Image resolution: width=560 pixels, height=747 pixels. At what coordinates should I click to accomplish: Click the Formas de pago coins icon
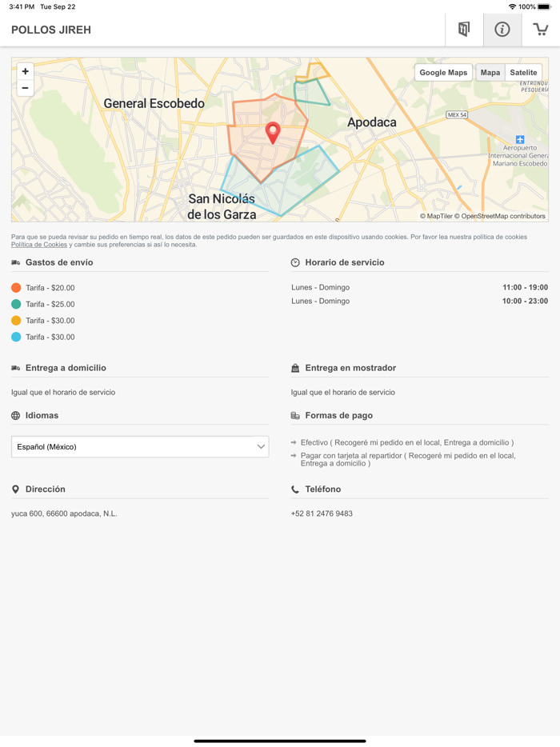pyautogui.click(x=295, y=415)
